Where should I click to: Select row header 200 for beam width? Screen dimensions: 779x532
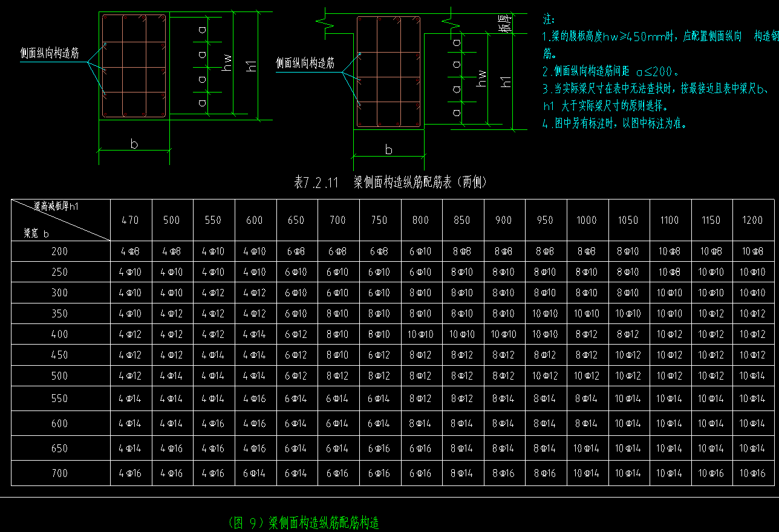click(60, 251)
